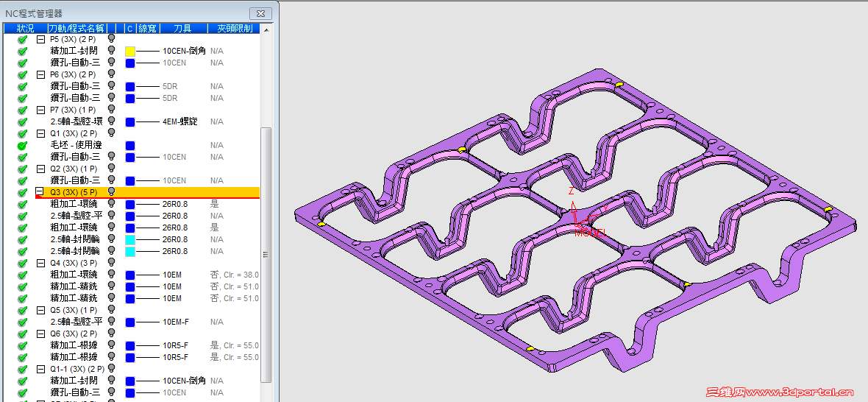
Task: Click the scroll-up arrow of the program list
Action: click(266, 29)
